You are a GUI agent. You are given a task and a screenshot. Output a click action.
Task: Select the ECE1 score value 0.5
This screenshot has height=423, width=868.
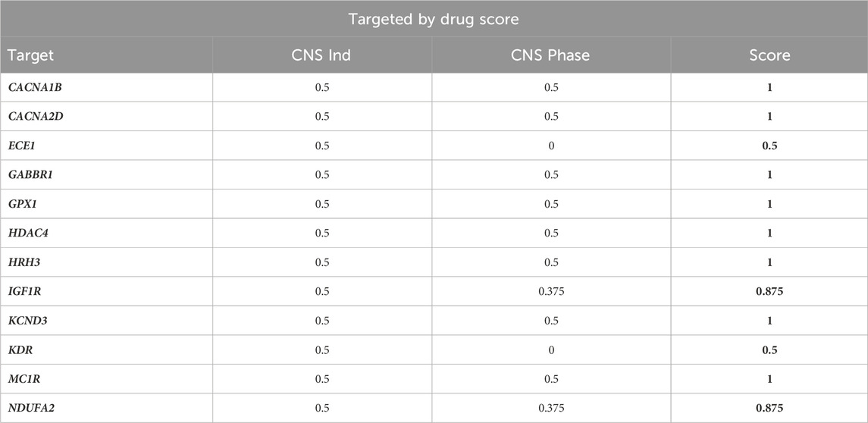tap(769, 146)
